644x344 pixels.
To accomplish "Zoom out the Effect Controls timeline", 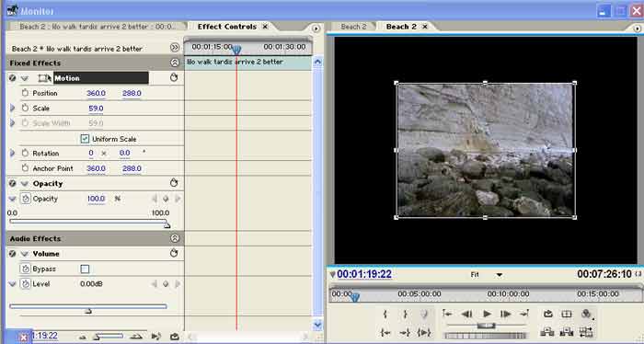I will 83,337.
